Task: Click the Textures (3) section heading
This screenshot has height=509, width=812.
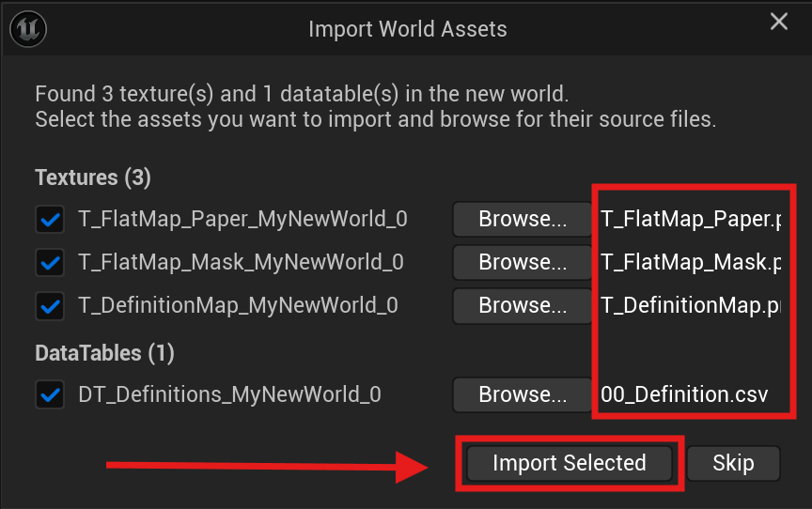Action: pos(93,177)
